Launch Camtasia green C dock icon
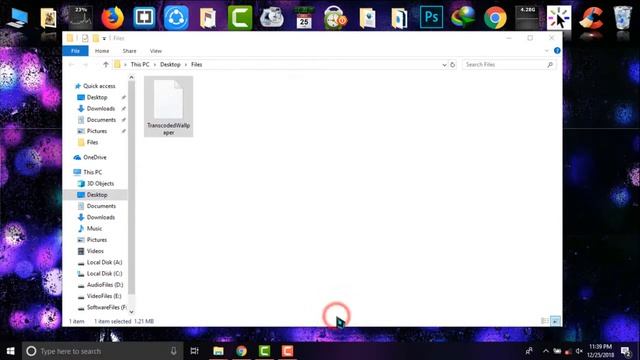 pos(240,18)
